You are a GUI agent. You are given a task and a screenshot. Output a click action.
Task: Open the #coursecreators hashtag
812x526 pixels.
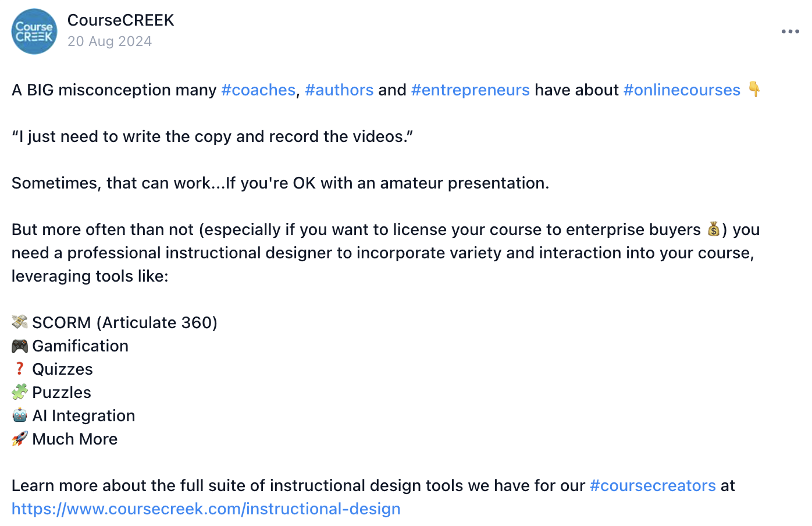point(653,486)
